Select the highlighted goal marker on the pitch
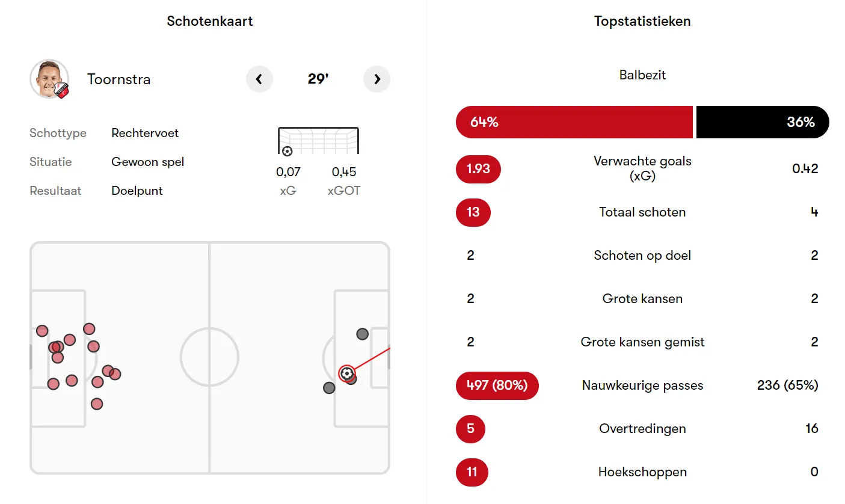 346,374
